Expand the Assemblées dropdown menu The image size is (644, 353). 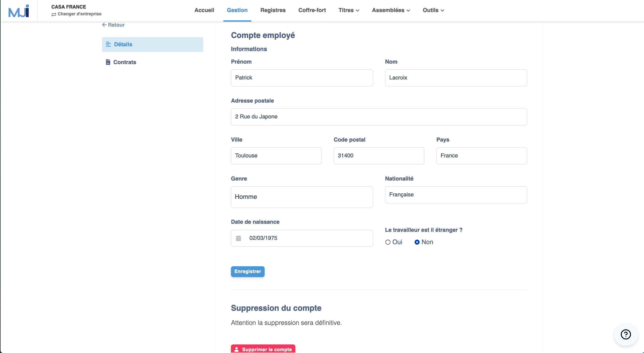(391, 10)
